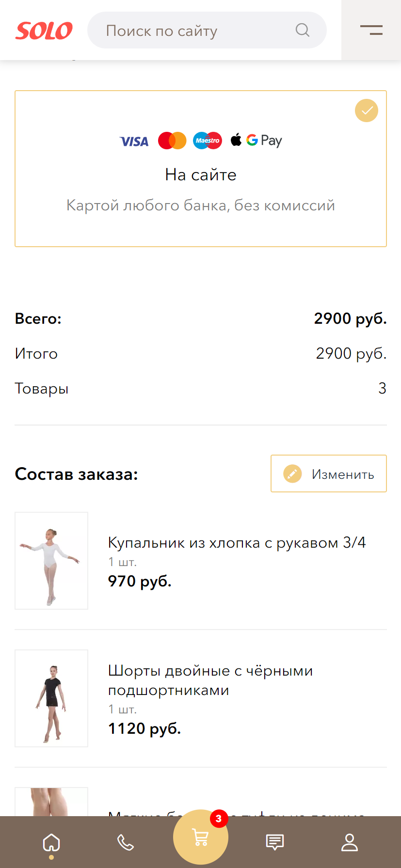Click the pencil edit icon
The height and width of the screenshot is (868, 401).
[x=292, y=473]
